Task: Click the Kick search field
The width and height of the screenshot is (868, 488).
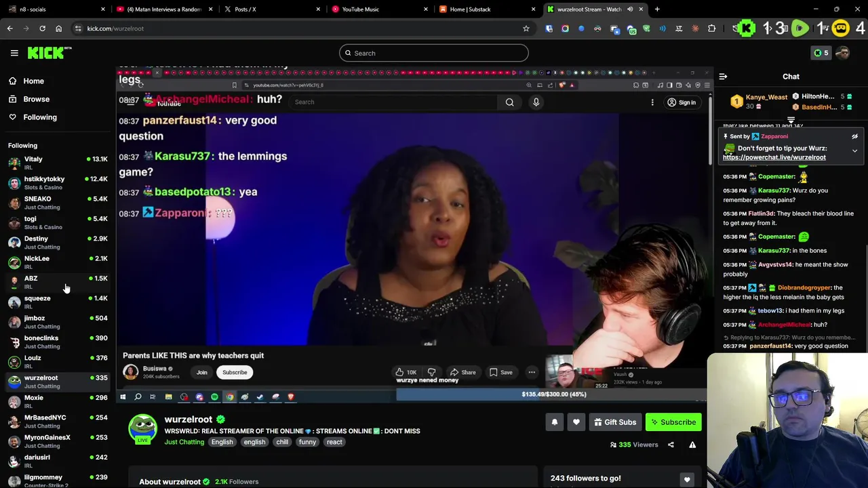Action: pos(433,53)
